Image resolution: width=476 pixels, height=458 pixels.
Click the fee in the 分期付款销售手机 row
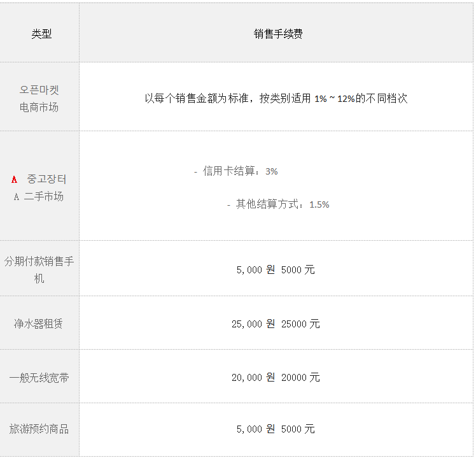coord(276,269)
